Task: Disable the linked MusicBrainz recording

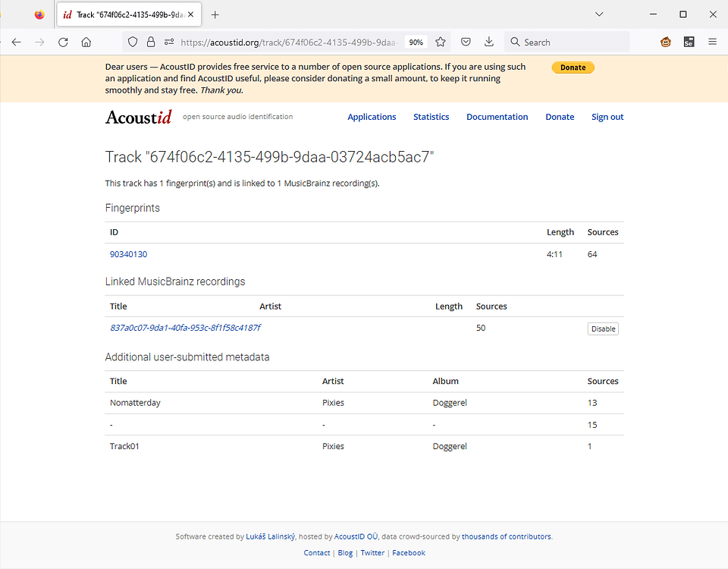Action: [x=603, y=329]
